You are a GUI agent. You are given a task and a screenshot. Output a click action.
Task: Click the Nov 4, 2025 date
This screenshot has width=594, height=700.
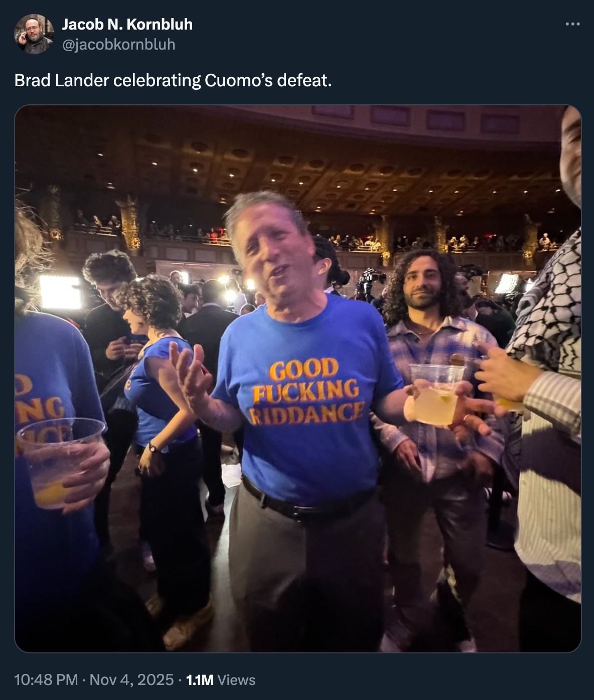(131, 680)
